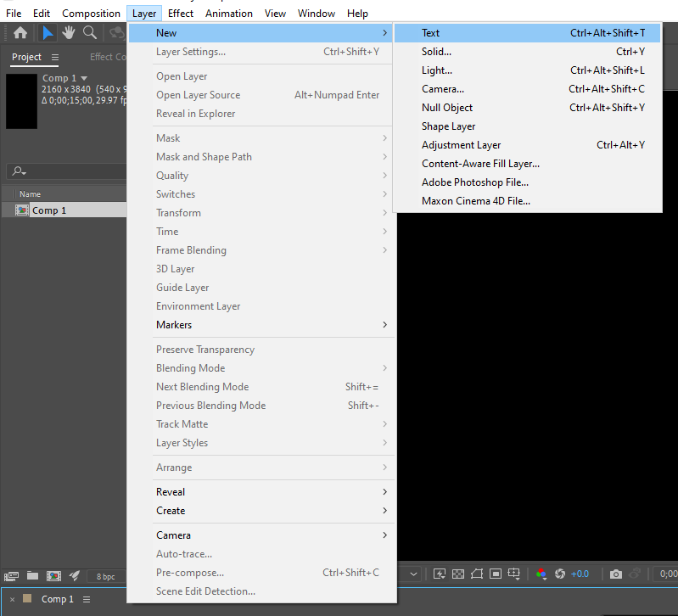The image size is (678, 616).
Task: Click the new composition icon at panel bottom
Action: (53, 576)
